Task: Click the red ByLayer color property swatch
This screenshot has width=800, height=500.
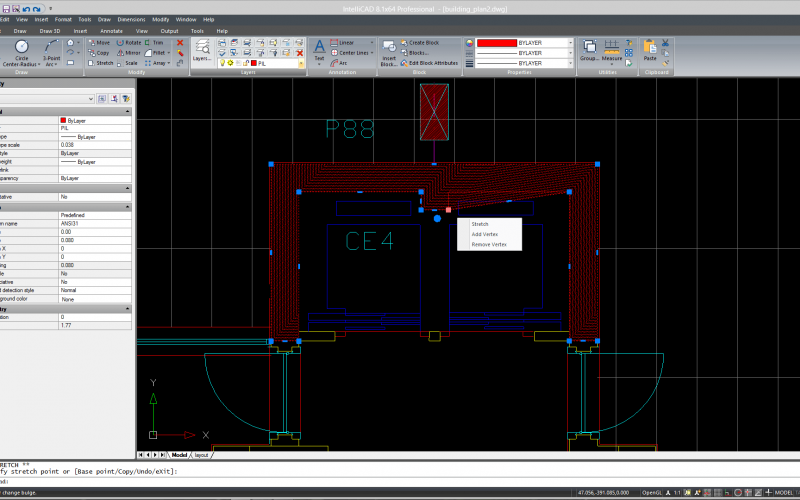Action: (x=64, y=120)
